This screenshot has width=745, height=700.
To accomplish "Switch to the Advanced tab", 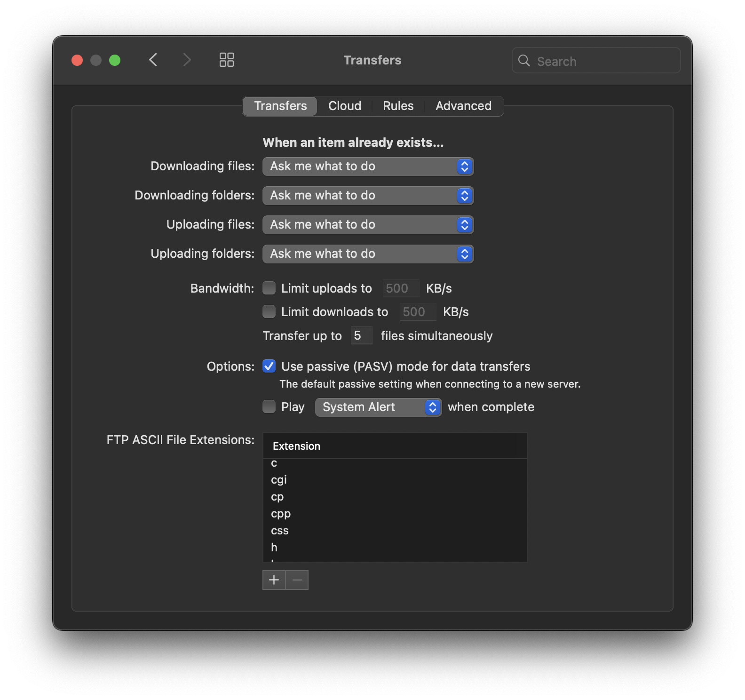I will tap(463, 106).
